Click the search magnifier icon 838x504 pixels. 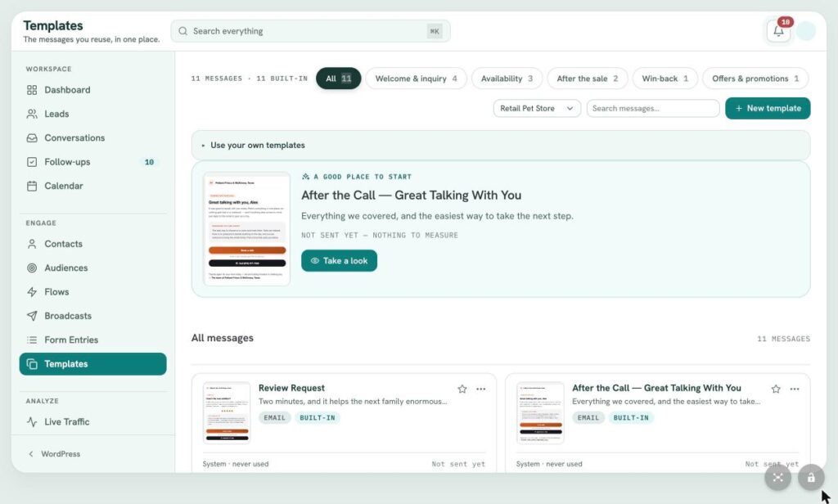[x=182, y=31]
